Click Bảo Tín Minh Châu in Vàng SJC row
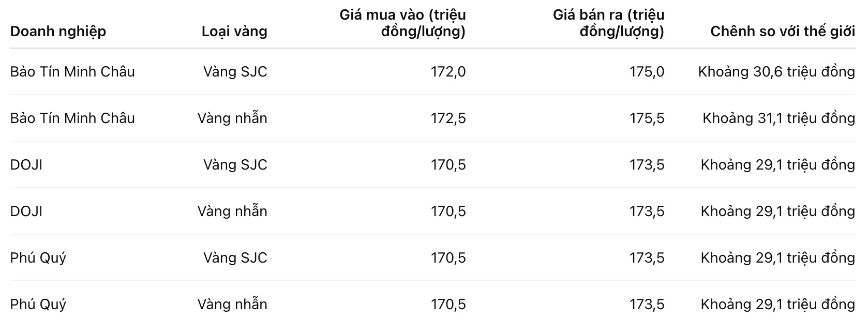Screen dimensions: 868x335 [72, 72]
